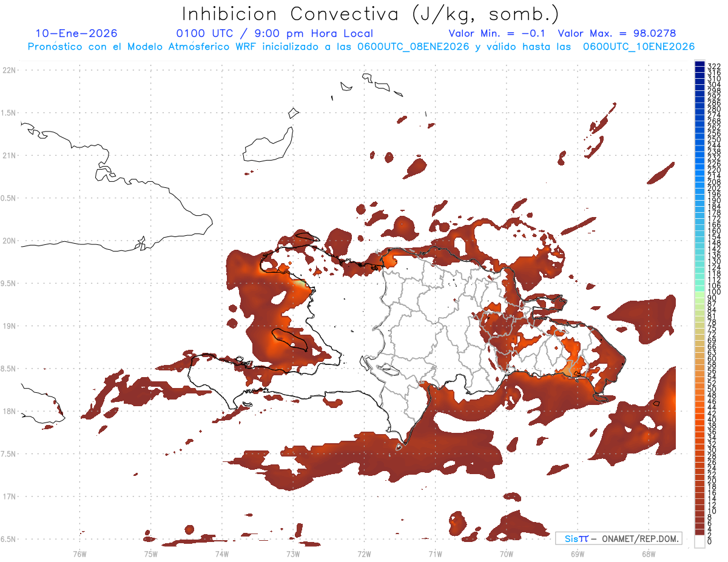
Task: Click the '17N' latitude label
Action: (9, 497)
